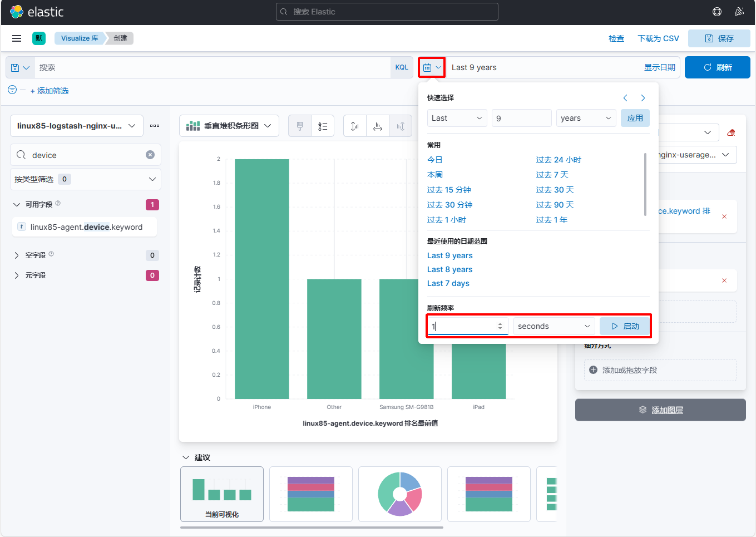Open the seconds refresh unit dropdown
Viewport: 756px width, 537px height.
[554, 326]
